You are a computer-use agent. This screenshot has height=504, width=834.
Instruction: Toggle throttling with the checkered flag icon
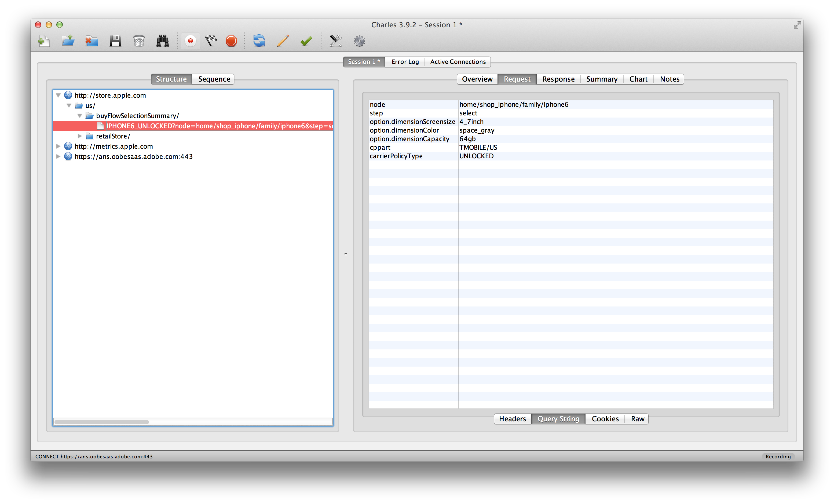[211, 41]
